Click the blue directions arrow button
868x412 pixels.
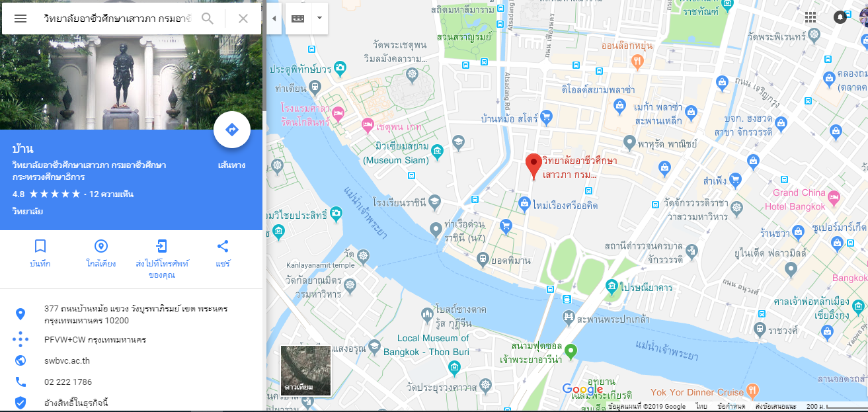232,130
